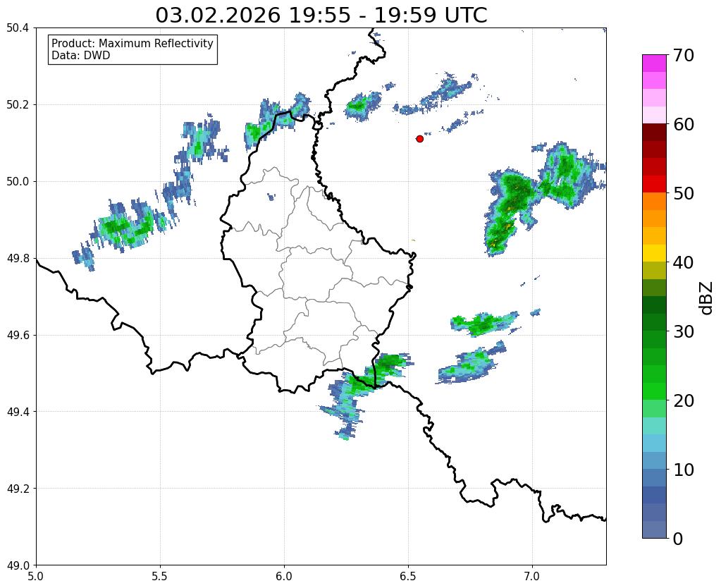Click longitude tick label "7.0"
Image resolution: width=721 pixels, height=588 pixels.
click(x=533, y=576)
